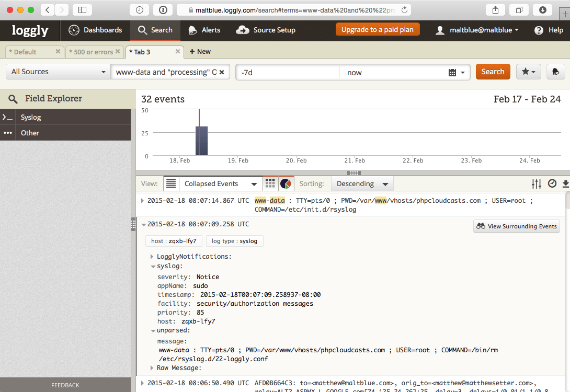Close the Default tab
This screenshot has width=570, height=392.
58,52
